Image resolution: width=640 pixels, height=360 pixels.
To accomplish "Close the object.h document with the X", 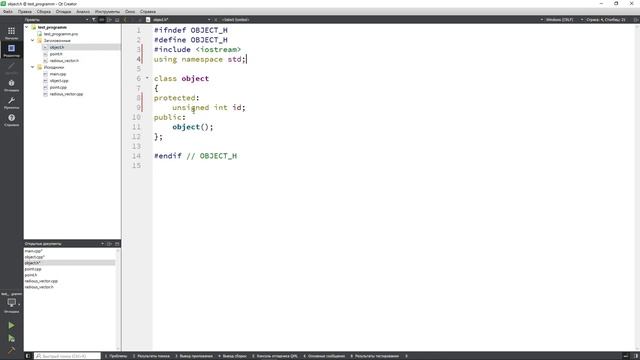I will [216, 20].
